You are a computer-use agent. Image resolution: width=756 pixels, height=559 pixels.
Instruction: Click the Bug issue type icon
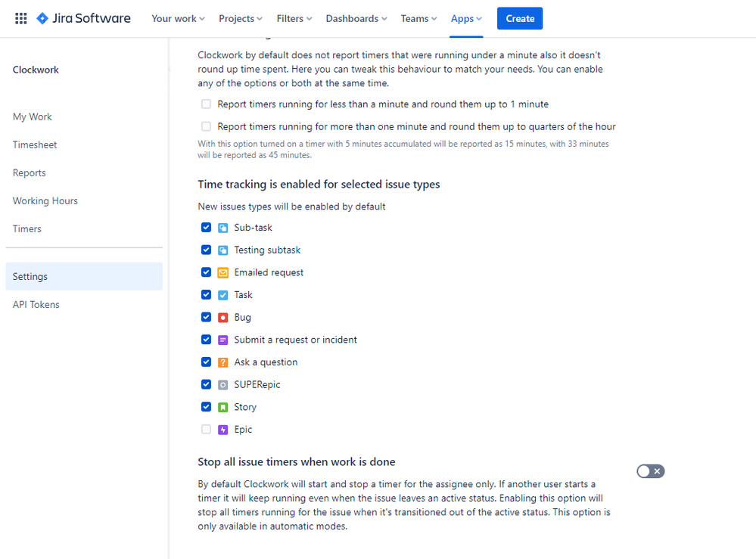(223, 317)
